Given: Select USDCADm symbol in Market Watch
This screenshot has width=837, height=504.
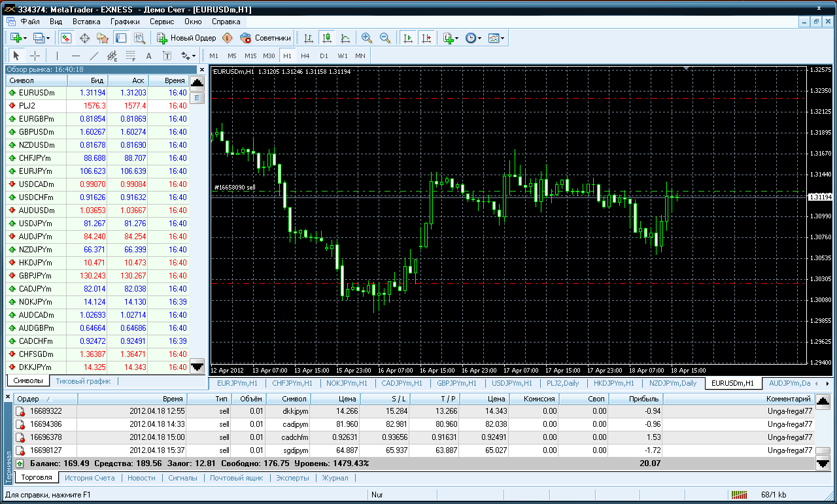Looking at the screenshot, I should tap(37, 184).
